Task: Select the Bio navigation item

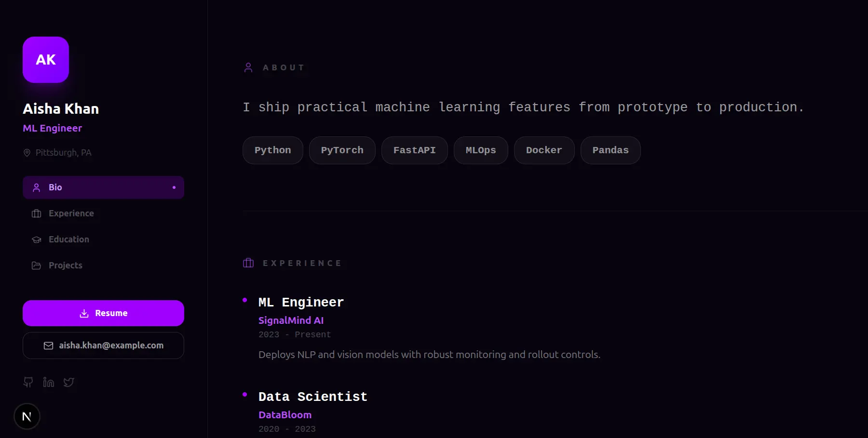Action: click(x=103, y=187)
